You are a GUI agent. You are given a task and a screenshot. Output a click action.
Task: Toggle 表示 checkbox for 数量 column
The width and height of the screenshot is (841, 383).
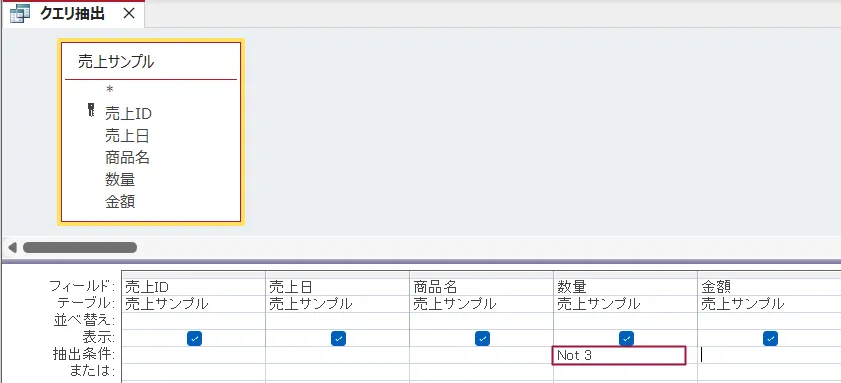626,338
